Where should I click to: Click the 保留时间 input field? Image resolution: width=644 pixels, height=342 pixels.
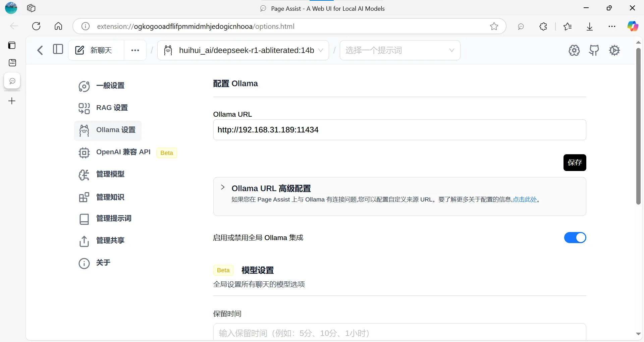pos(399,332)
